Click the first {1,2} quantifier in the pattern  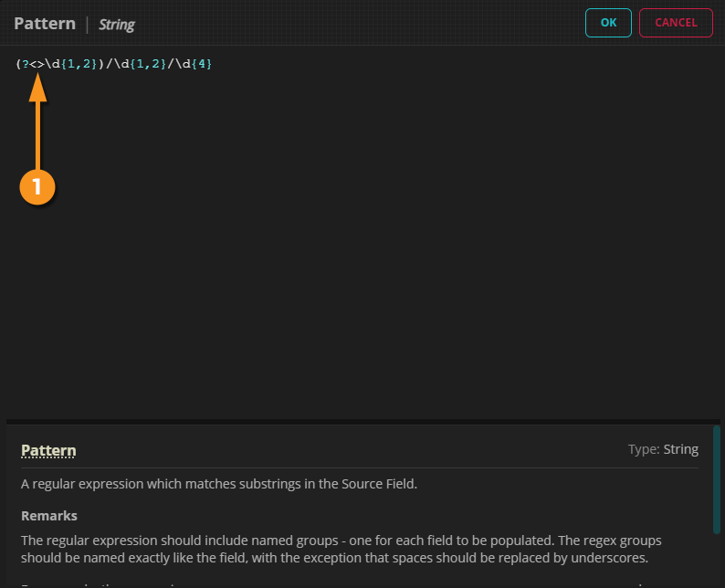80,63
